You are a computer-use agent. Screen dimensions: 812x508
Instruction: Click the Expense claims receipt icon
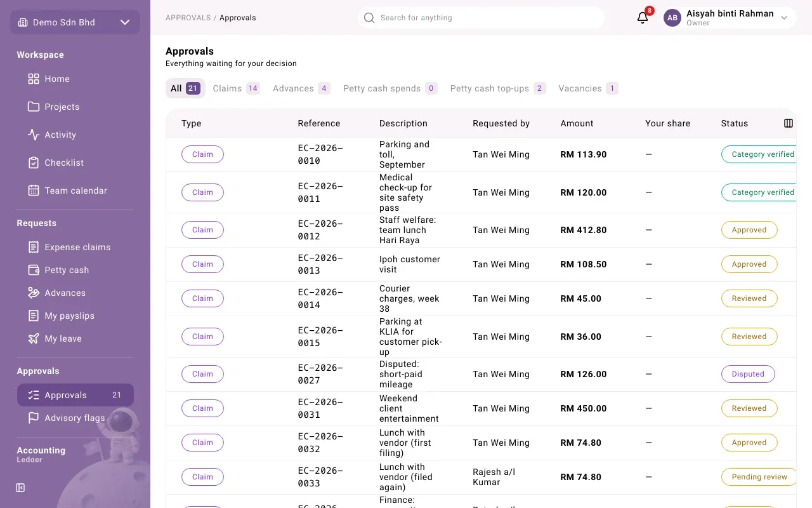34,247
